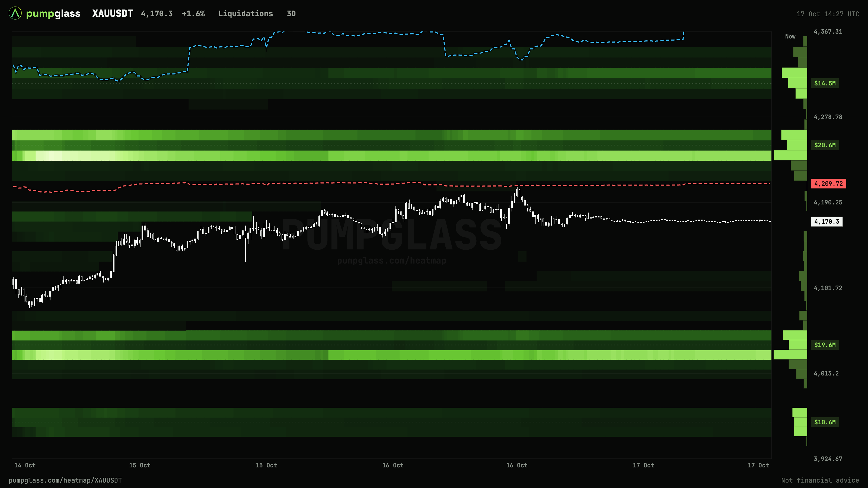Click the 14 Oct date axis label
This screenshot has height=488, width=868.
point(25,465)
